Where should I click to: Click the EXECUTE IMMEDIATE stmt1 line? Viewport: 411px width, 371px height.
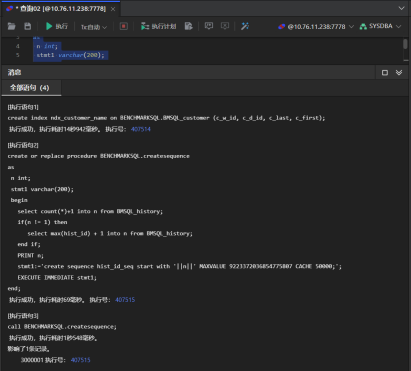(x=57, y=277)
